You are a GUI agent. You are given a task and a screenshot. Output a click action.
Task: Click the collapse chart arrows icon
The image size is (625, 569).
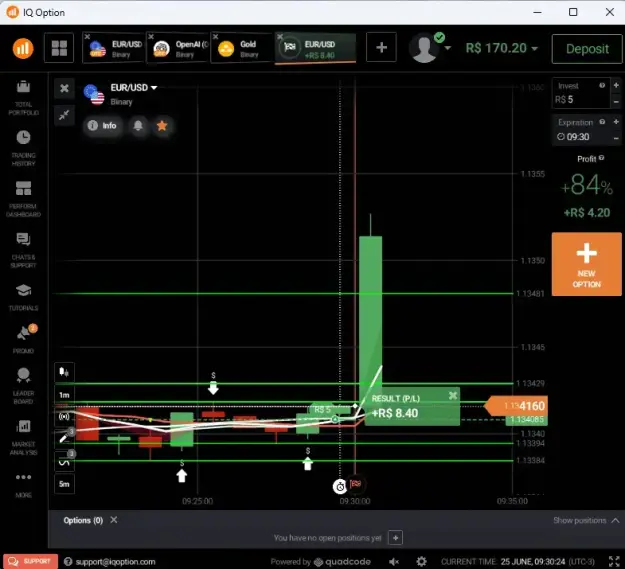[64, 115]
